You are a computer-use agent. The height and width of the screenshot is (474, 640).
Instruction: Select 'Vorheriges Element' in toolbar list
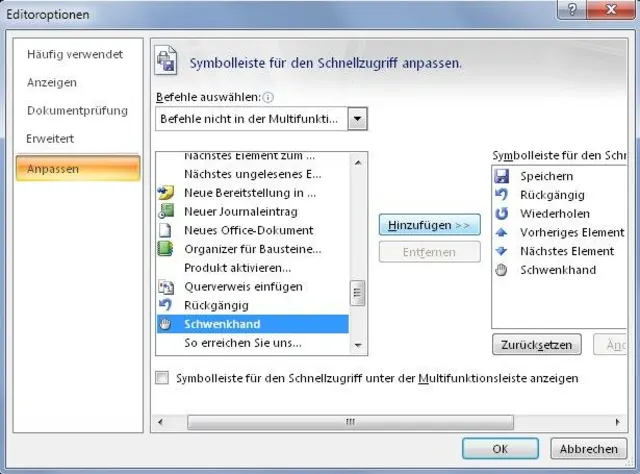tap(560, 233)
